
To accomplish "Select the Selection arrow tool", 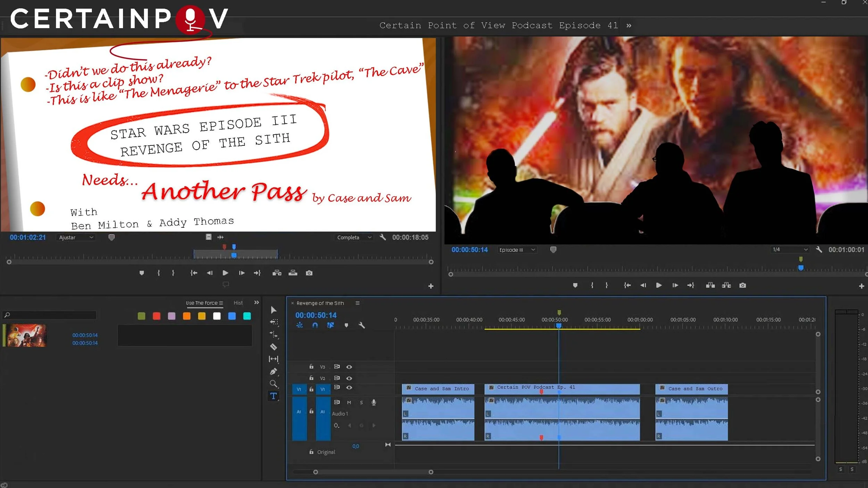I will [x=274, y=310].
